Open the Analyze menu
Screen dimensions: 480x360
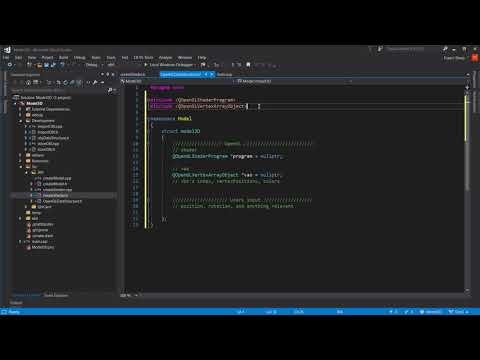coord(165,57)
